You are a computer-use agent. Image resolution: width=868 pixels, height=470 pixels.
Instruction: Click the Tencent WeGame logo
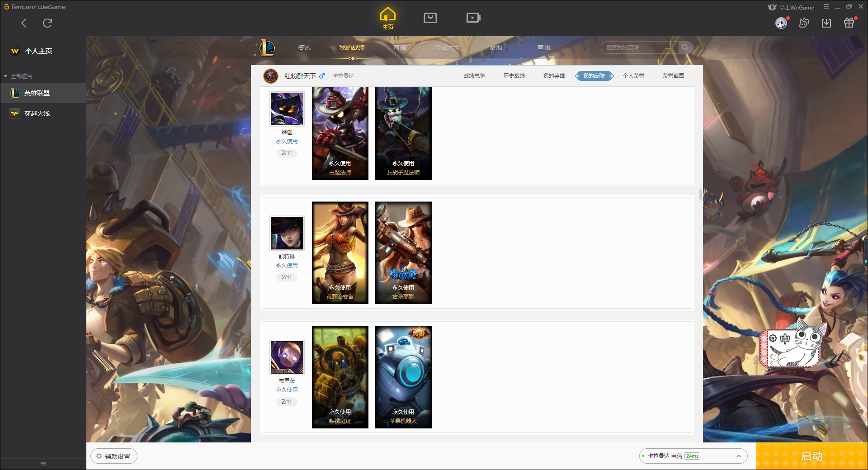[35, 7]
